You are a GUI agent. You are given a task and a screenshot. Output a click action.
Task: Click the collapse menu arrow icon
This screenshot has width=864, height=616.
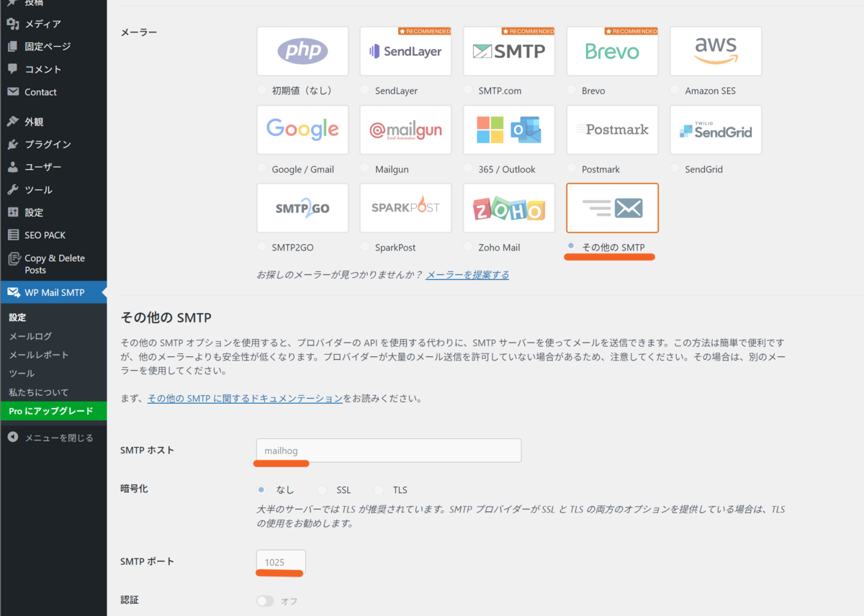(x=12, y=438)
